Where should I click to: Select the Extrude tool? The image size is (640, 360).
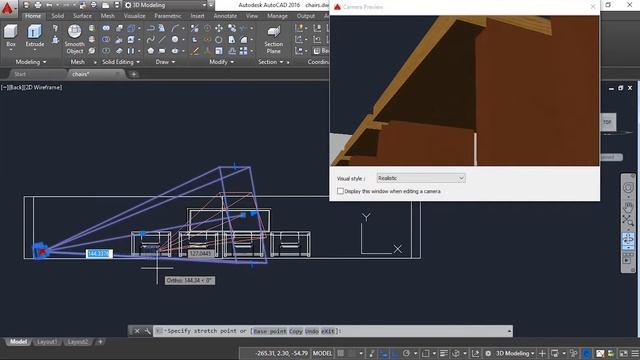(x=35, y=36)
